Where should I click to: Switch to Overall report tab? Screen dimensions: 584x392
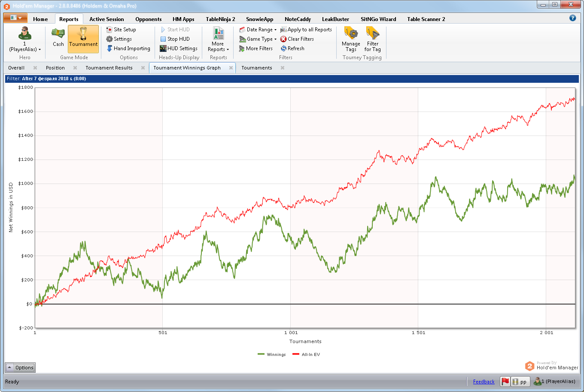click(x=16, y=68)
